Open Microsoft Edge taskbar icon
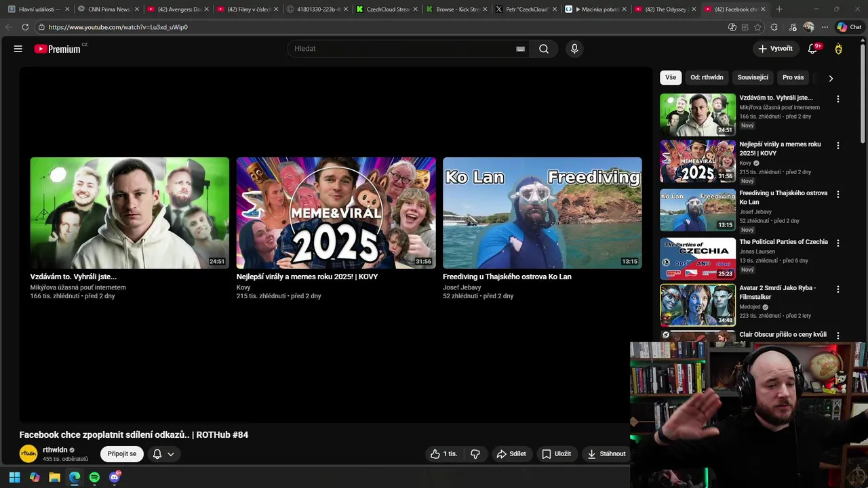 pyautogui.click(x=75, y=477)
